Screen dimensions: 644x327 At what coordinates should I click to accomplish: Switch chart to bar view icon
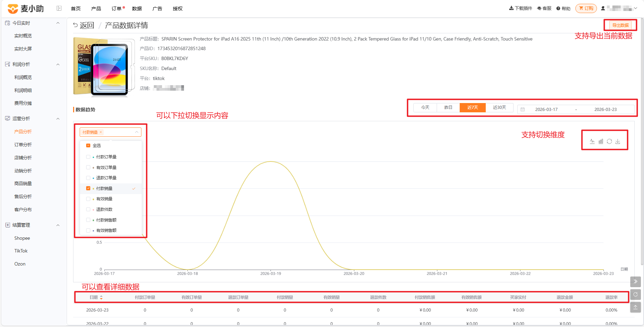(601, 142)
